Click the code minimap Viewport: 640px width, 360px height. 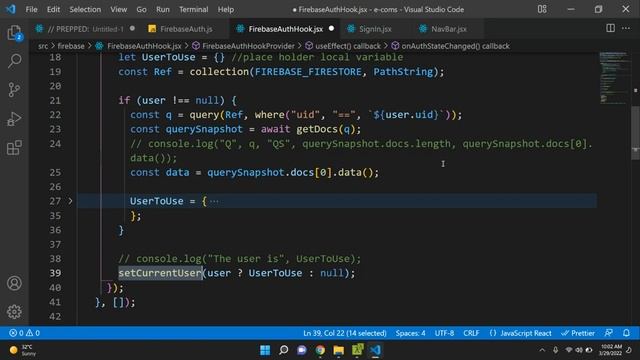pos(614,78)
